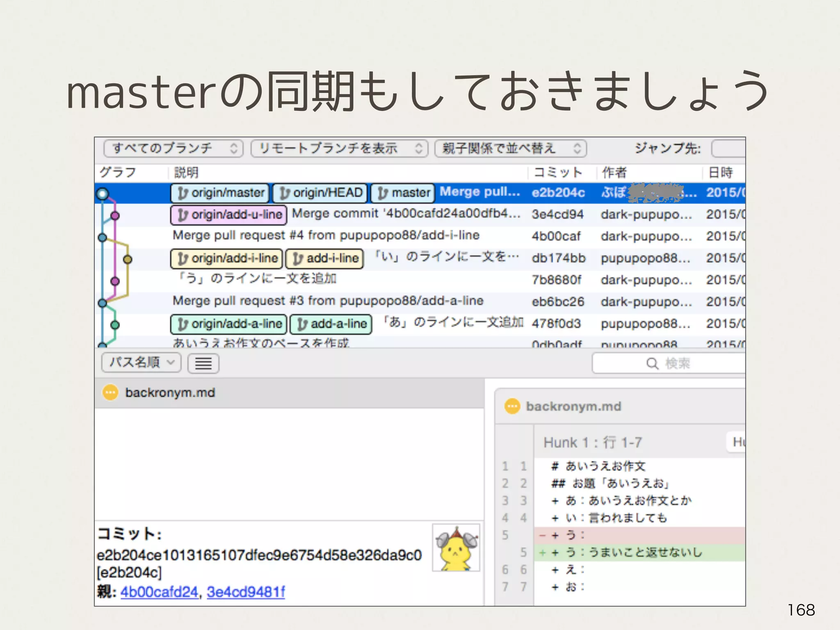Click the author avatar chick image

[456, 548]
